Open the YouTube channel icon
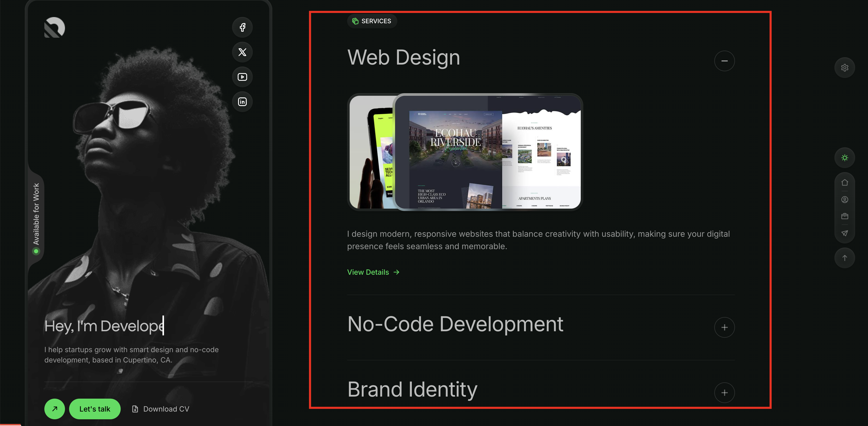 242,77
